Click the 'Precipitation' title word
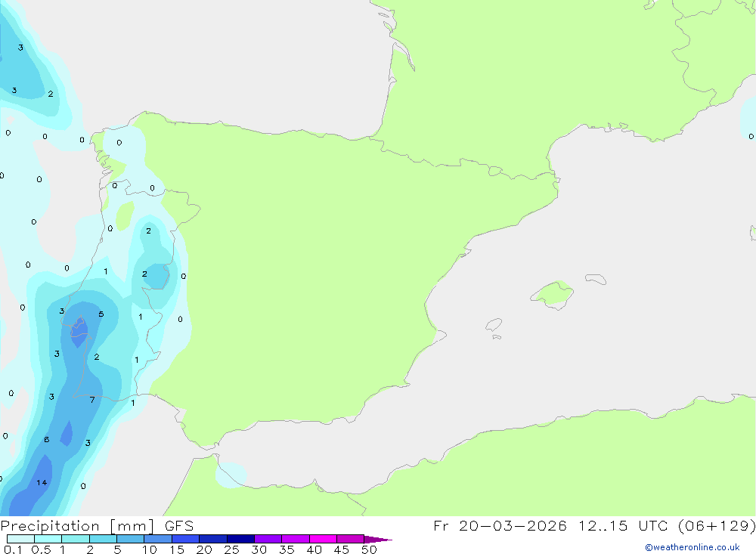This screenshot has width=756, height=554. tap(50, 526)
